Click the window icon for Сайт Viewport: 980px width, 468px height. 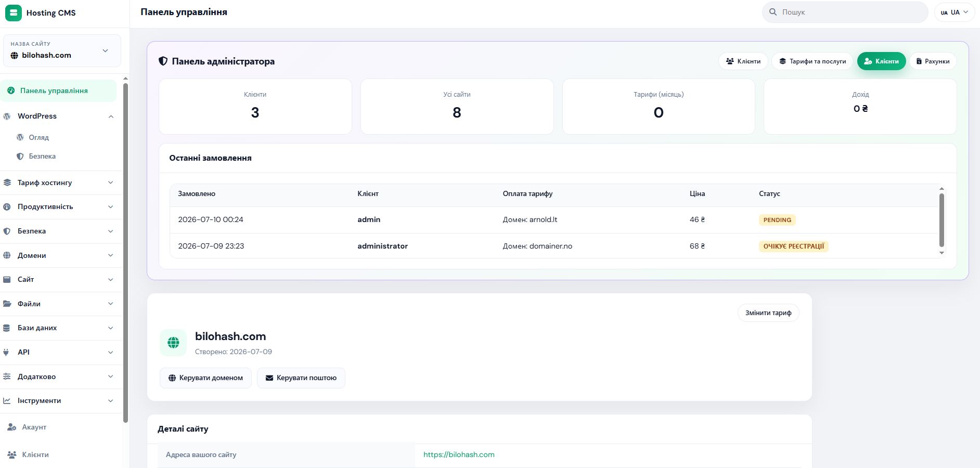pos(7,279)
